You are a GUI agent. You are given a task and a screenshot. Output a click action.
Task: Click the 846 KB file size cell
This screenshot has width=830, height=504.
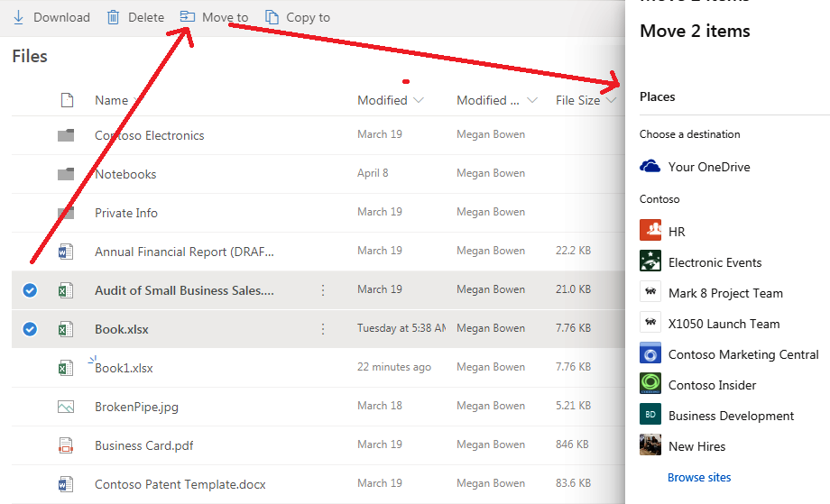pyautogui.click(x=572, y=444)
